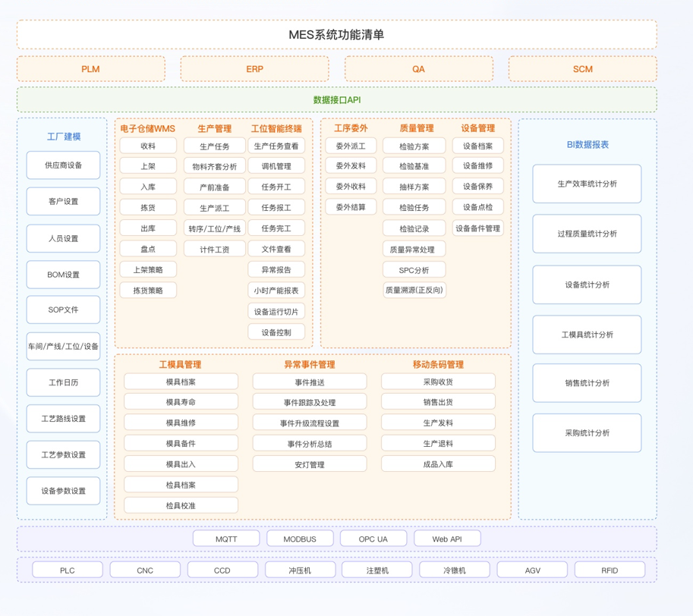Open 销售统计分析 in BI数据报表
Viewport: 693px width, 616px height.
(586, 385)
